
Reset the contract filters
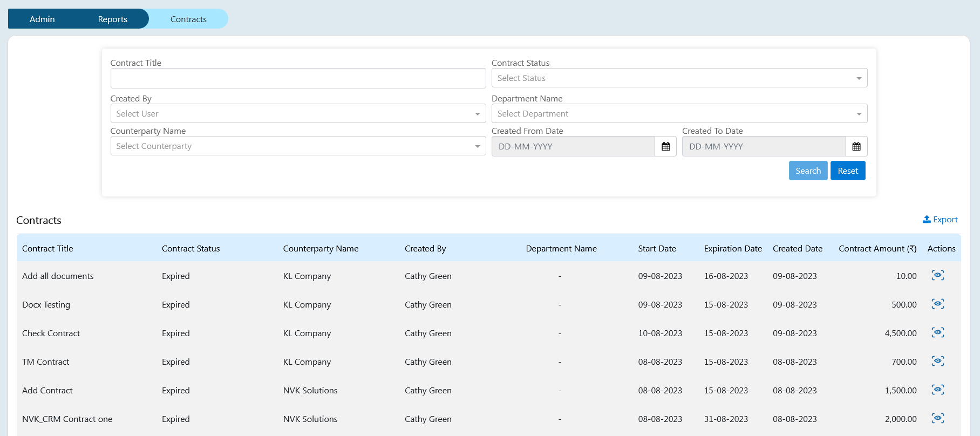(x=848, y=171)
